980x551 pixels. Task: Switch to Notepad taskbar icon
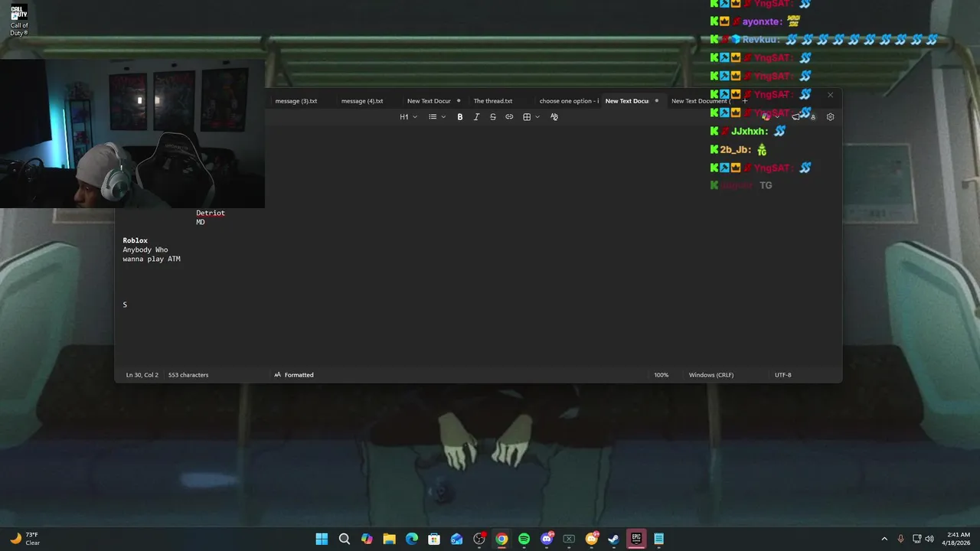(658, 539)
